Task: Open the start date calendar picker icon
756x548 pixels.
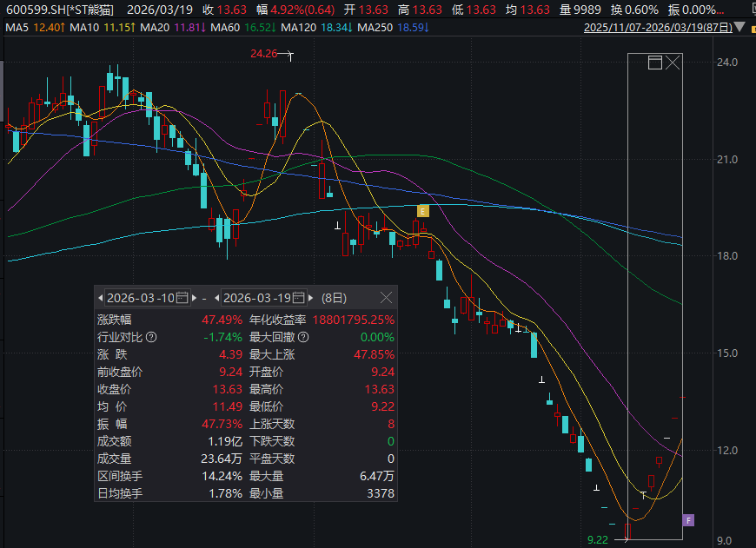Action: [182, 297]
